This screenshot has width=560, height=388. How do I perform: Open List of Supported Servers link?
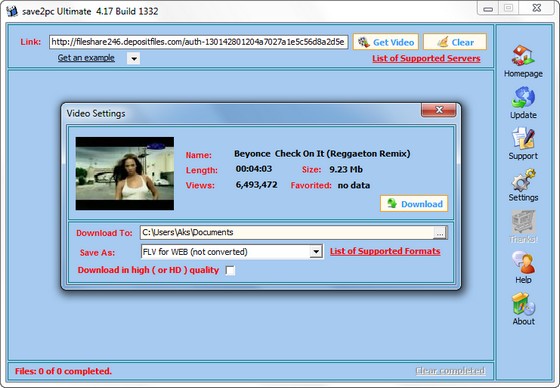click(x=426, y=58)
